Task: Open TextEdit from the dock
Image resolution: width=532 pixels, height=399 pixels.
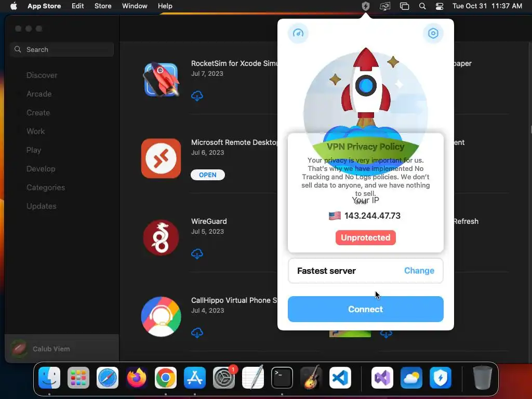Action: pyautogui.click(x=253, y=378)
